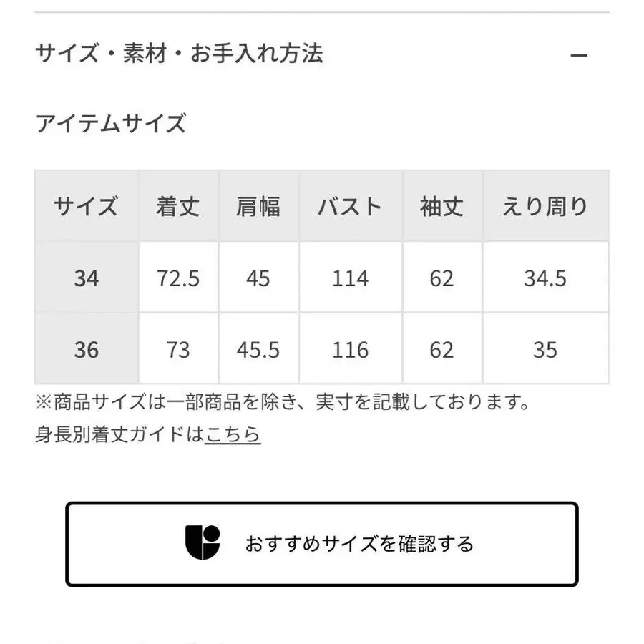Click the 袖丈 column header
The height and width of the screenshot is (644, 644).
point(441,207)
